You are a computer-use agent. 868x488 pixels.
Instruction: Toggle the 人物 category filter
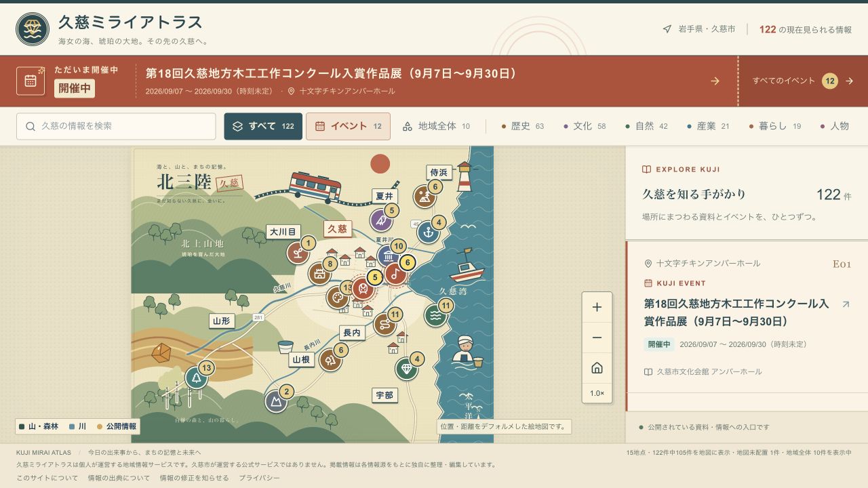pyautogui.click(x=835, y=126)
